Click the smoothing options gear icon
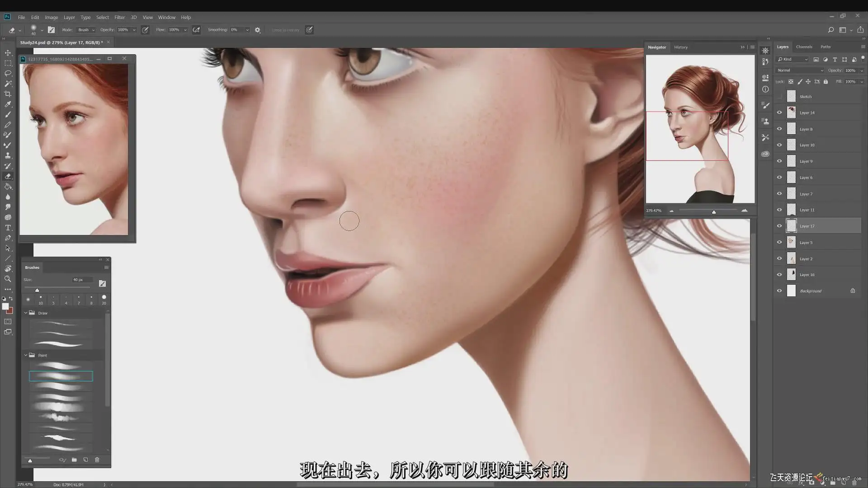This screenshot has height=488, width=868. (x=258, y=30)
